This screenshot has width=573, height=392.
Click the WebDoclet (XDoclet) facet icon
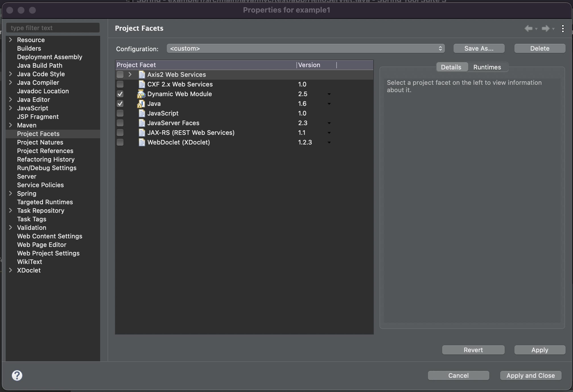[142, 142]
